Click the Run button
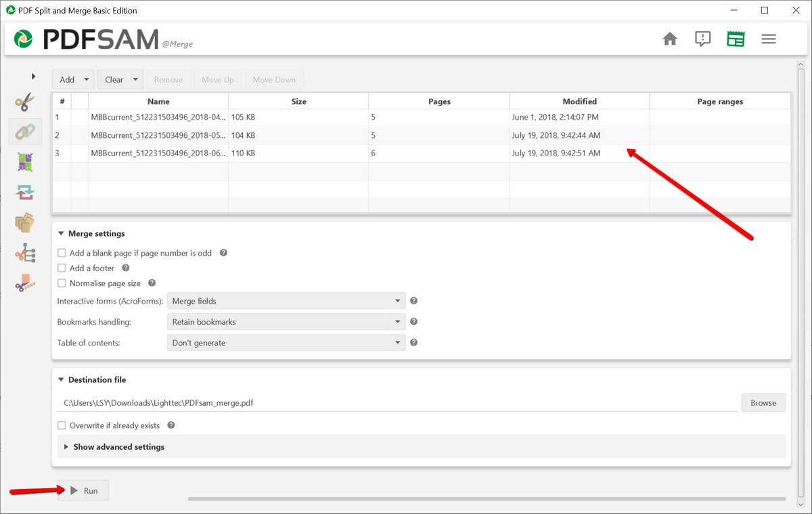The image size is (812, 514). tap(83, 490)
